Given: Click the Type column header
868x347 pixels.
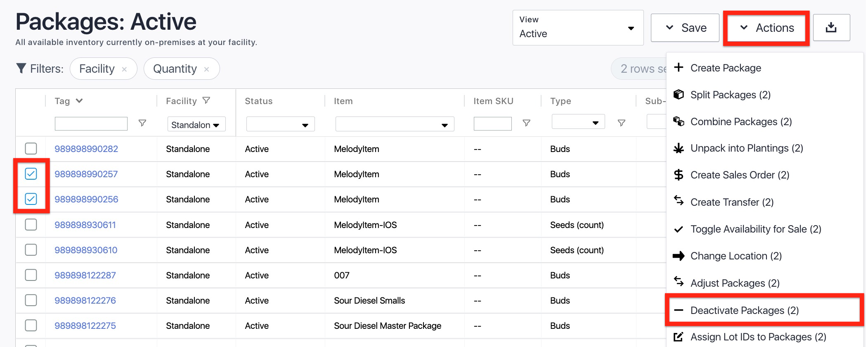Looking at the screenshot, I should pyautogui.click(x=561, y=101).
